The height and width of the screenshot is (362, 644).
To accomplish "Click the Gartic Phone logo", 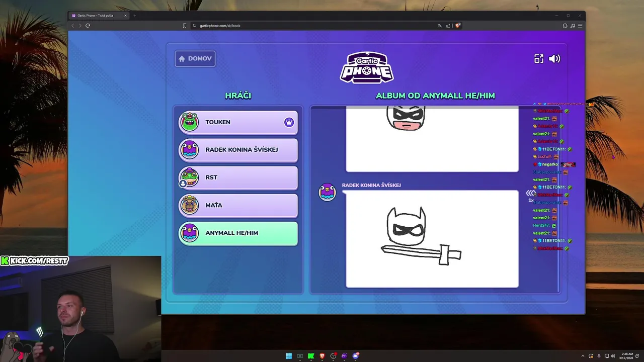I will pos(367,67).
